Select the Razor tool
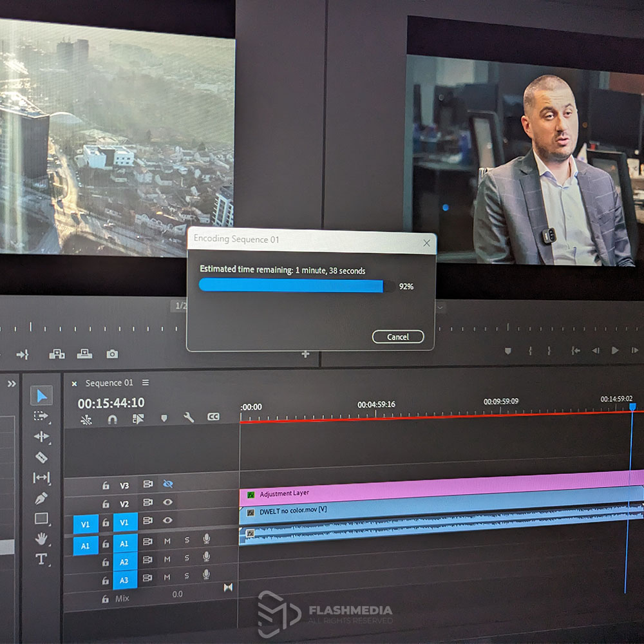The width and height of the screenshot is (644, 644). click(41, 457)
